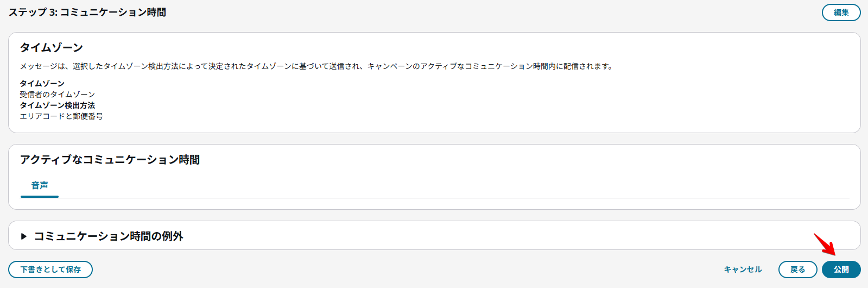Go back with the 戻る button
Image resolution: width=868 pixels, height=288 pixels.
tap(797, 270)
